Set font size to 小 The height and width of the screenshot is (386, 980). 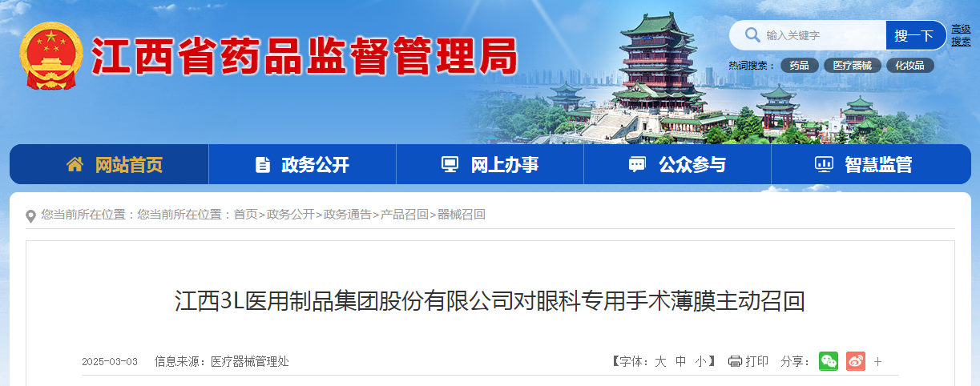point(700,362)
